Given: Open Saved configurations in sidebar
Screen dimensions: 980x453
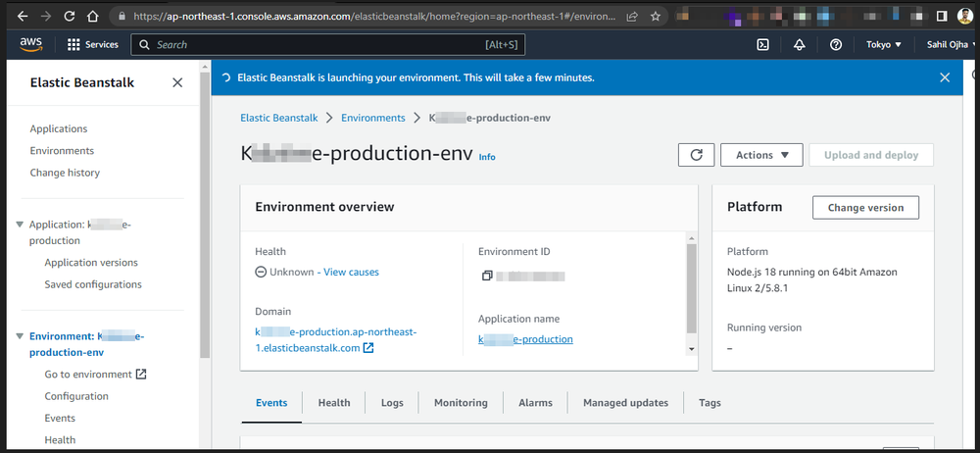Looking at the screenshot, I should point(93,284).
